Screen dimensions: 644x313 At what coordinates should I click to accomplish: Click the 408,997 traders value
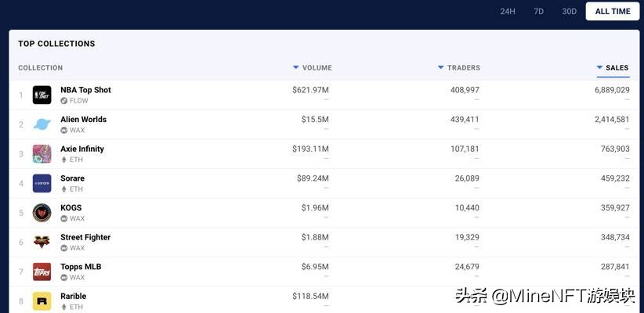pyautogui.click(x=465, y=90)
